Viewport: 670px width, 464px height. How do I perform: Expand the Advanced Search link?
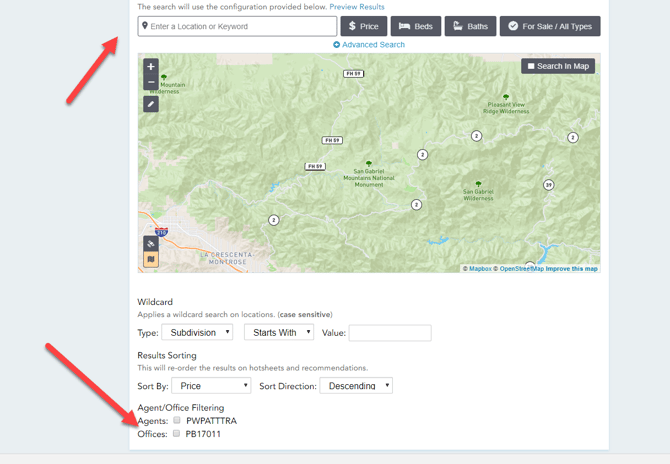click(x=369, y=45)
